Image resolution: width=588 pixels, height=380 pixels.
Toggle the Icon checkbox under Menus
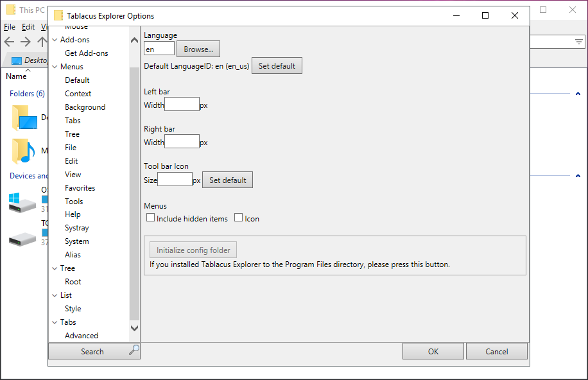point(239,218)
